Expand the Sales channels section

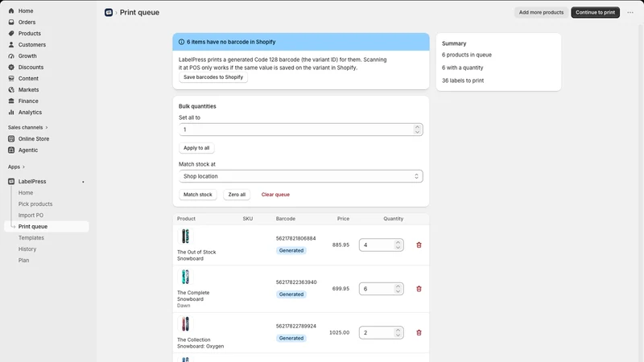(27, 128)
